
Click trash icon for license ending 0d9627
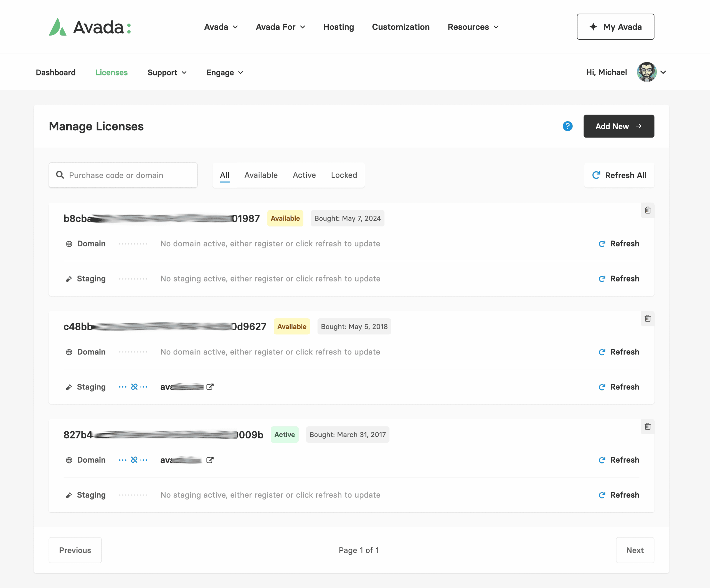[x=647, y=318]
